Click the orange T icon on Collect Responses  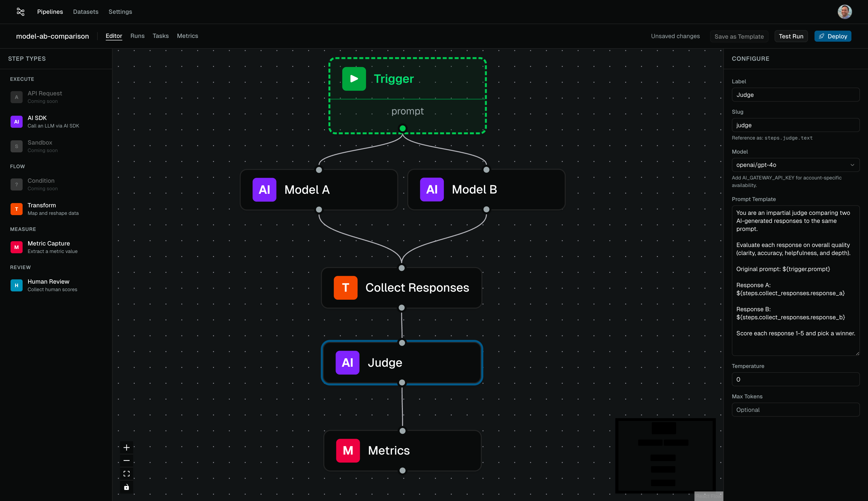point(345,288)
